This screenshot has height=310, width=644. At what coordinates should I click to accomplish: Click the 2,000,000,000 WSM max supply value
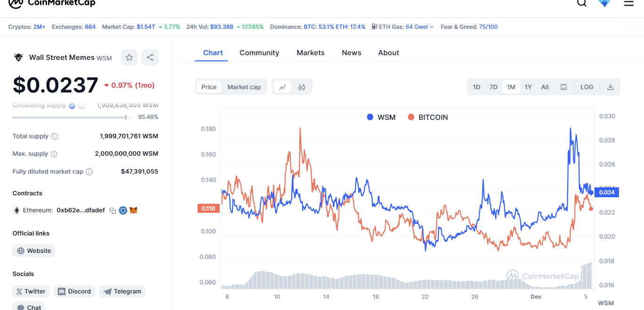click(127, 154)
